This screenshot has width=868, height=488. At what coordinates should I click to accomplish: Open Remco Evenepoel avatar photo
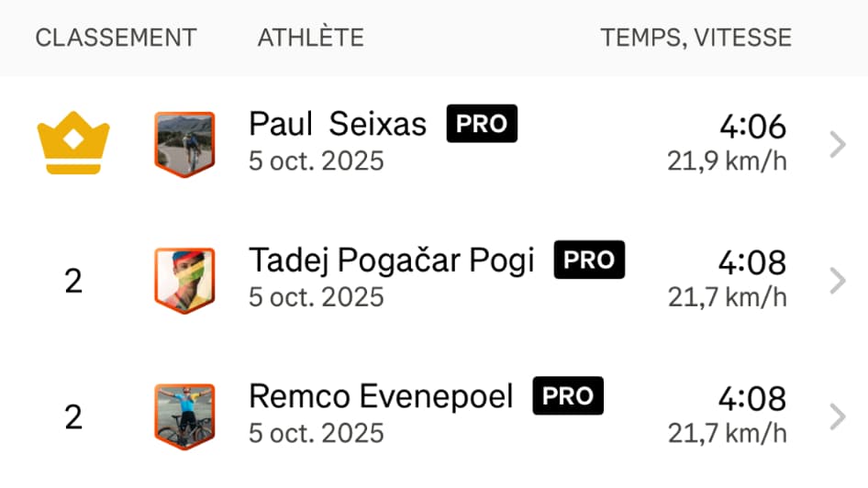click(184, 416)
